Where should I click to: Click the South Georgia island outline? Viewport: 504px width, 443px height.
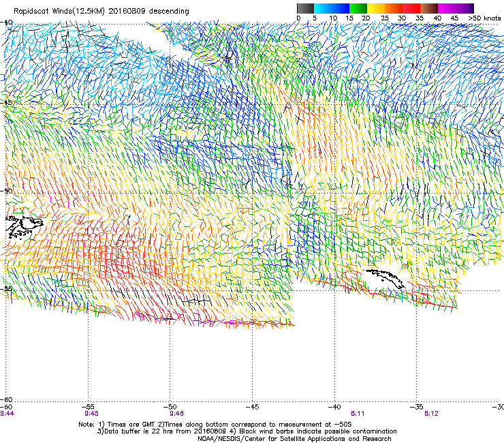click(x=384, y=278)
